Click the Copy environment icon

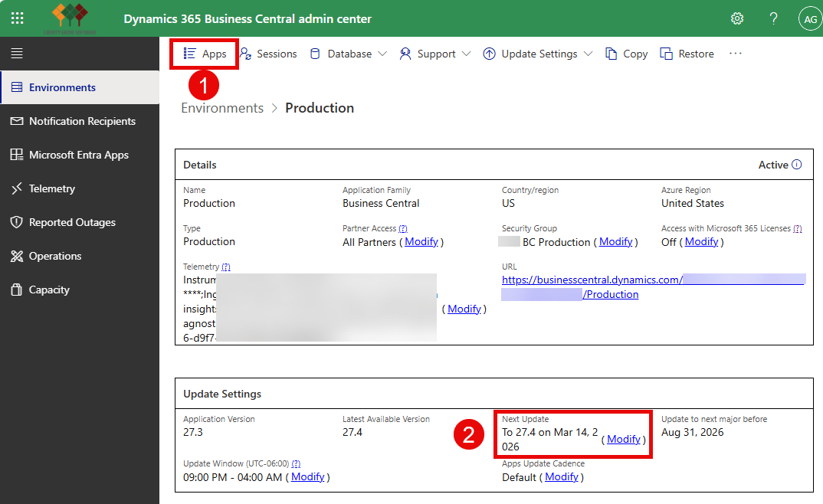tap(626, 54)
